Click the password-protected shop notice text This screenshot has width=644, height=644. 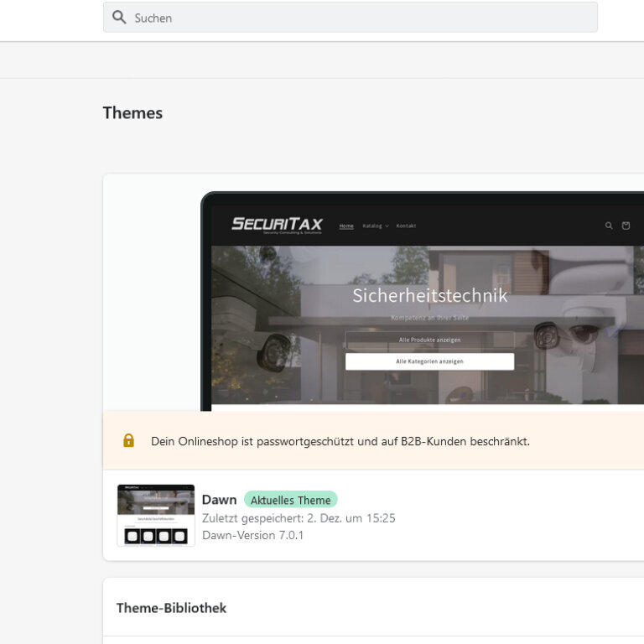coord(340,441)
